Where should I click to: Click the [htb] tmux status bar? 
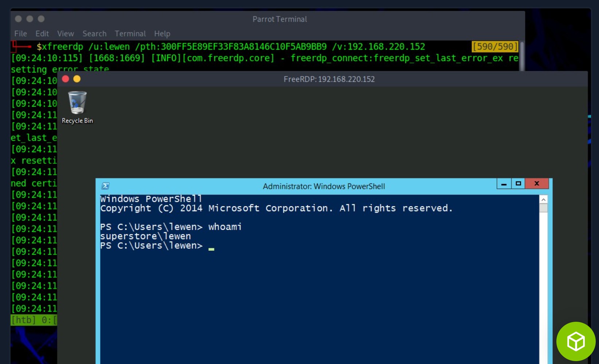coord(34,320)
